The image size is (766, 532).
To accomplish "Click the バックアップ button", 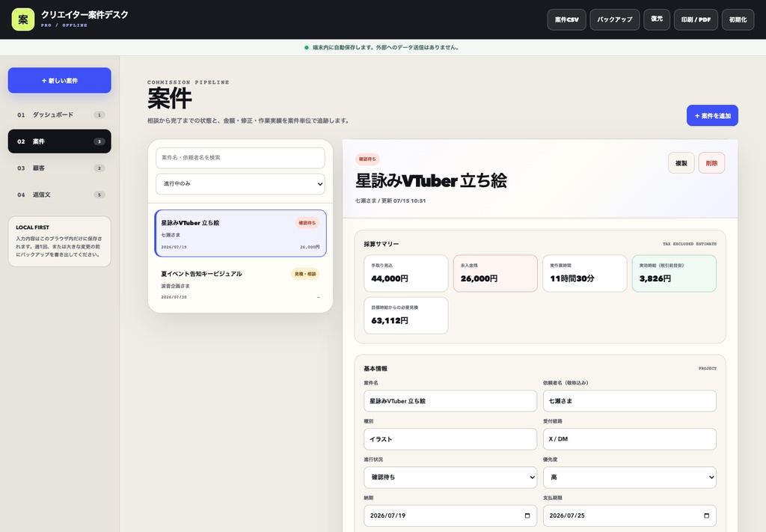I will pos(615,19).
